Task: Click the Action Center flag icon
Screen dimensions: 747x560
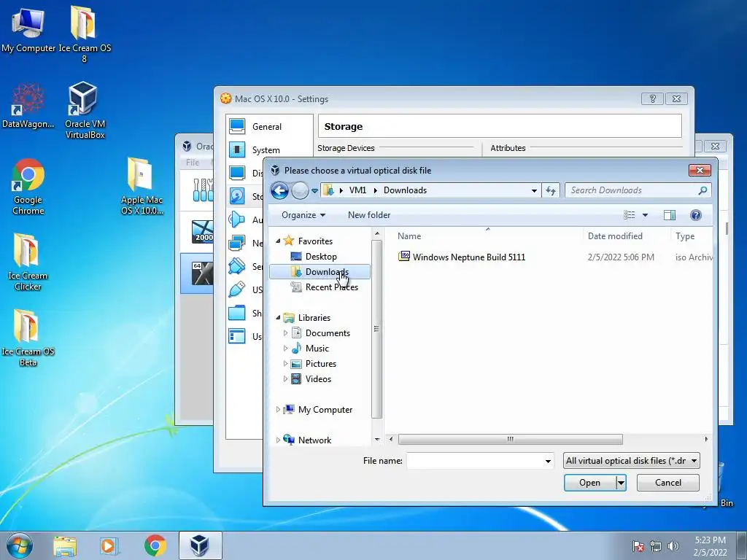Action: coord(638,546)
